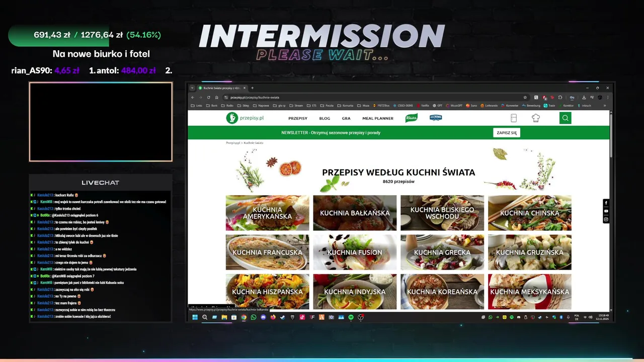Screen dimensions: 644x362
Task: Click the Knorr brand logo
Action: (411, 118)
